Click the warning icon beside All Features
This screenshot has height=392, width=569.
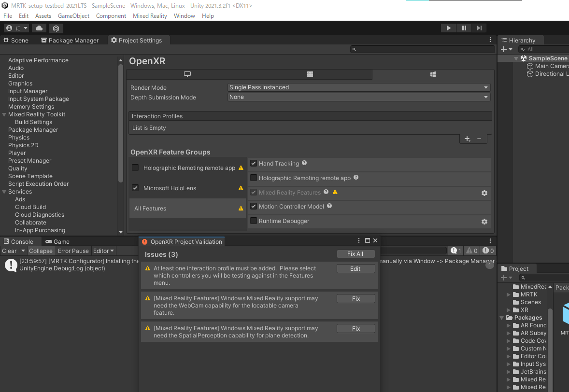coord(241,208)
